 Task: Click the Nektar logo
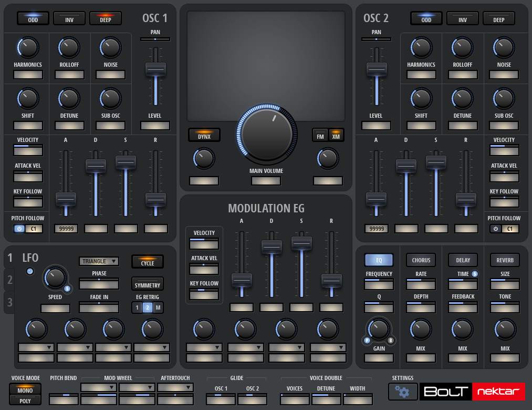click(x=498, y=392)
